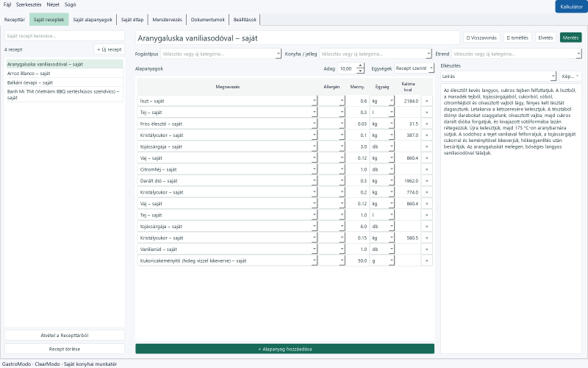Open the Súgó menu

70,5
